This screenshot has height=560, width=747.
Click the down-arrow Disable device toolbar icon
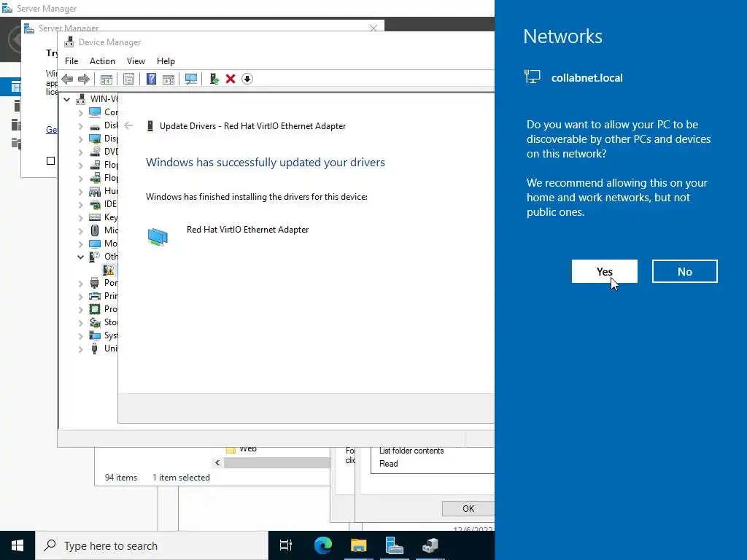247,79
